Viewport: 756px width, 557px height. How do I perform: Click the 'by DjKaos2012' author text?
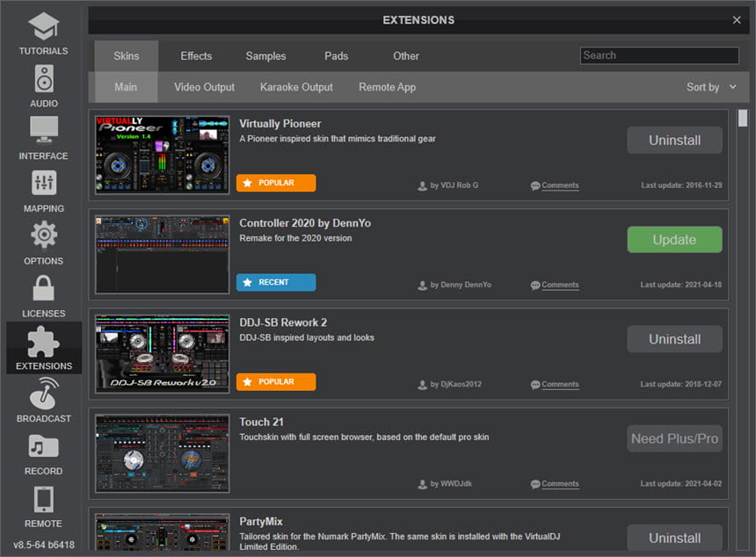(x=455, y=385)
